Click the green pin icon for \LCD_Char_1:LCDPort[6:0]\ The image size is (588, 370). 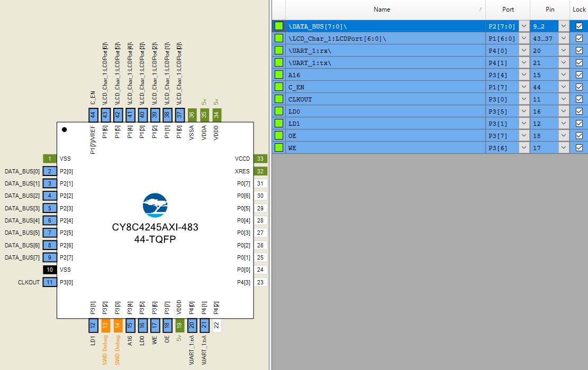[278, 38]
